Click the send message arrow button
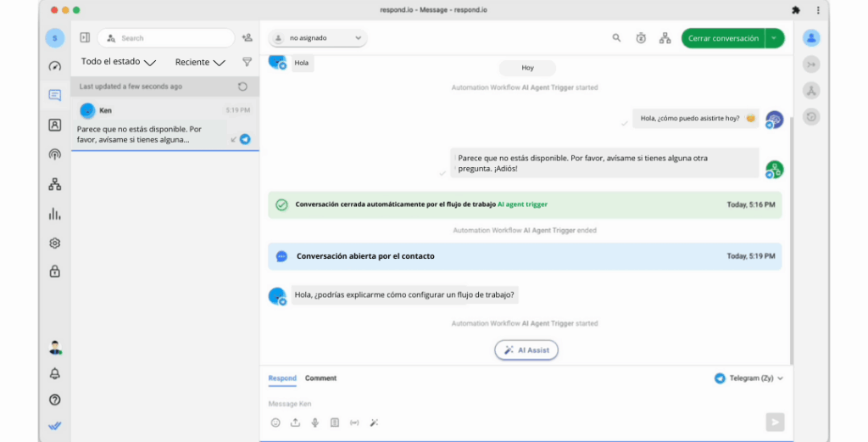 pyautogui.click(x=775, y=422)
